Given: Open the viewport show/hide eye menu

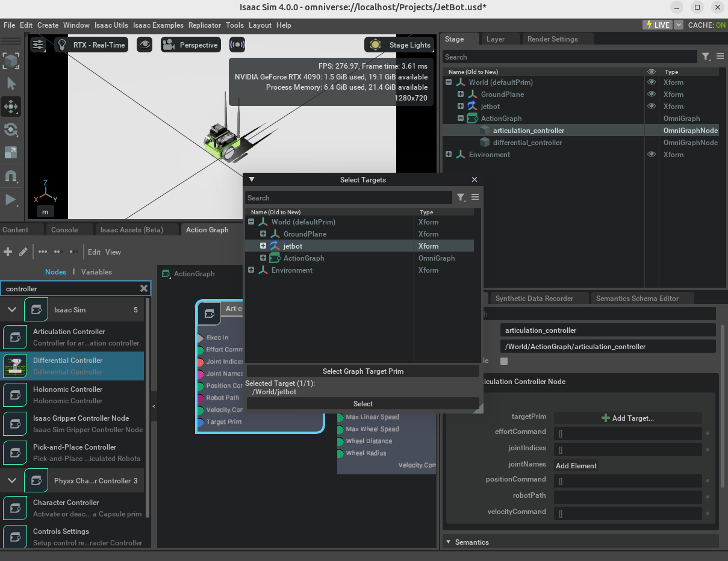Looking at the screenshot, I should coord(145,45).
